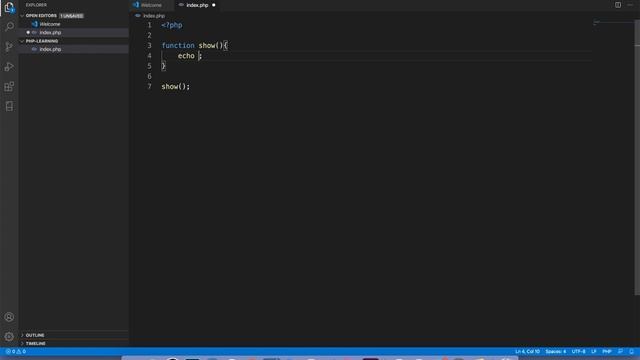Open the Extensions view
640x360 pixels.
point(9,87)
